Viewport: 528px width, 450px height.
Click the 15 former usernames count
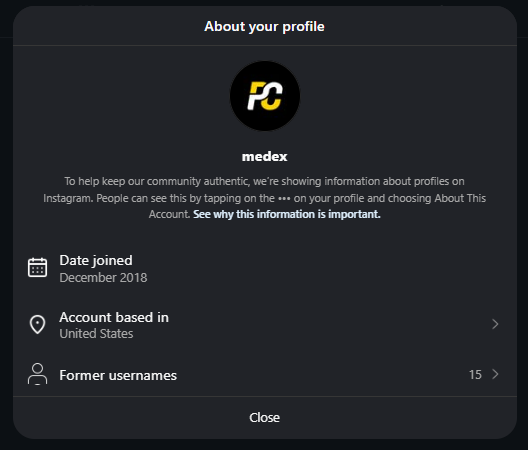click(475, 375)
